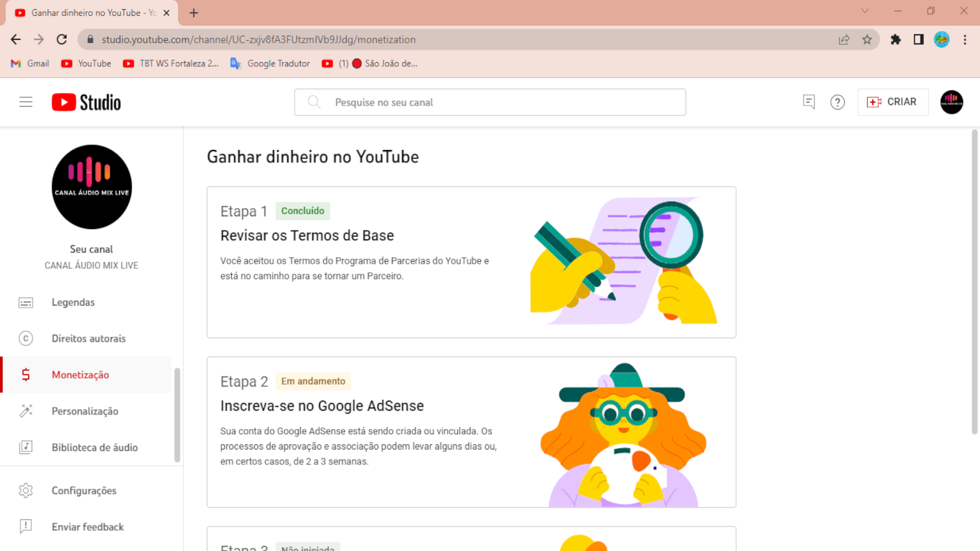Click the sidebar vertical scrollbar

(x=177, y=415)
